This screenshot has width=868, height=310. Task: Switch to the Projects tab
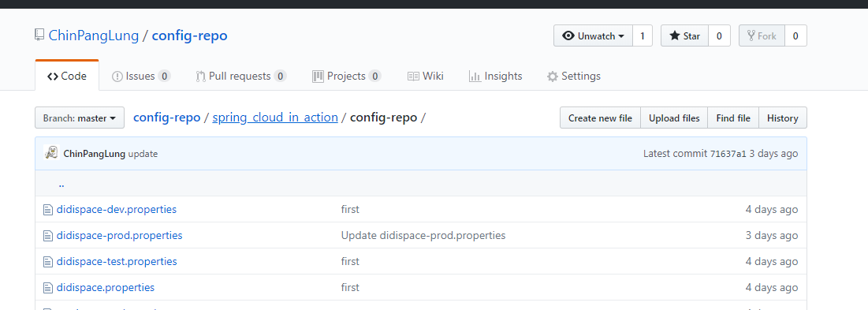click(347, 76)
